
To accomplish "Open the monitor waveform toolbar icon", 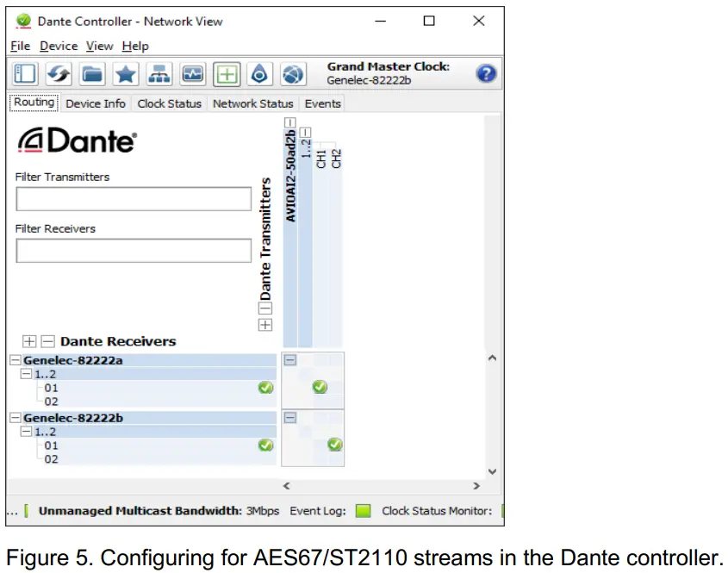I will [193, 74].
